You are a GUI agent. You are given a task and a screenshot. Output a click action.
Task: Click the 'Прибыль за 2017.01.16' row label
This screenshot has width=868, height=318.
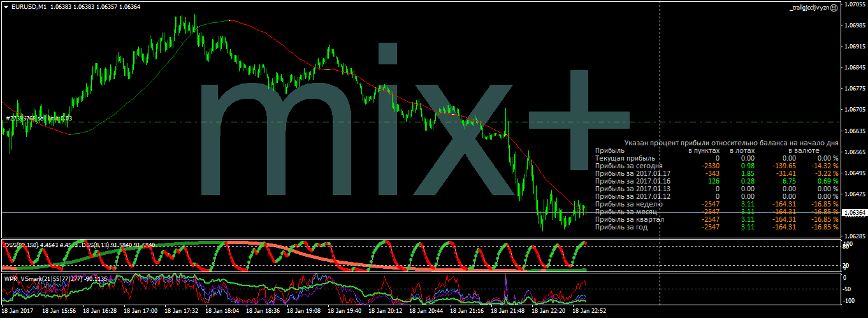(633, 181)
